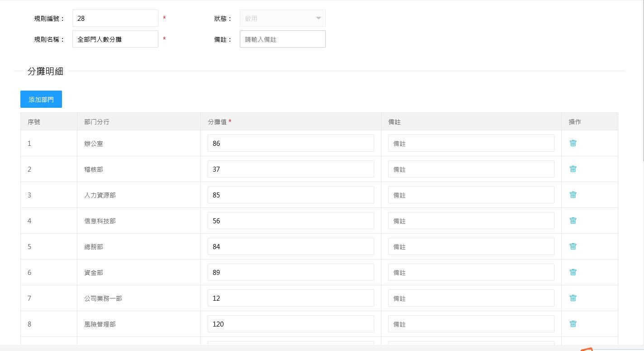Edit the 分攤值 of 120 for 風險管理部
644x351 pixels.
click(291, 324)
